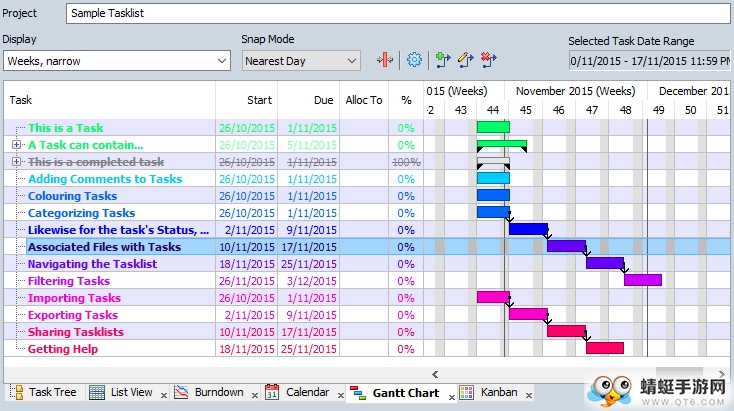Select the 'Filtering Tasks' purple Gantt bar

(643, 280)
